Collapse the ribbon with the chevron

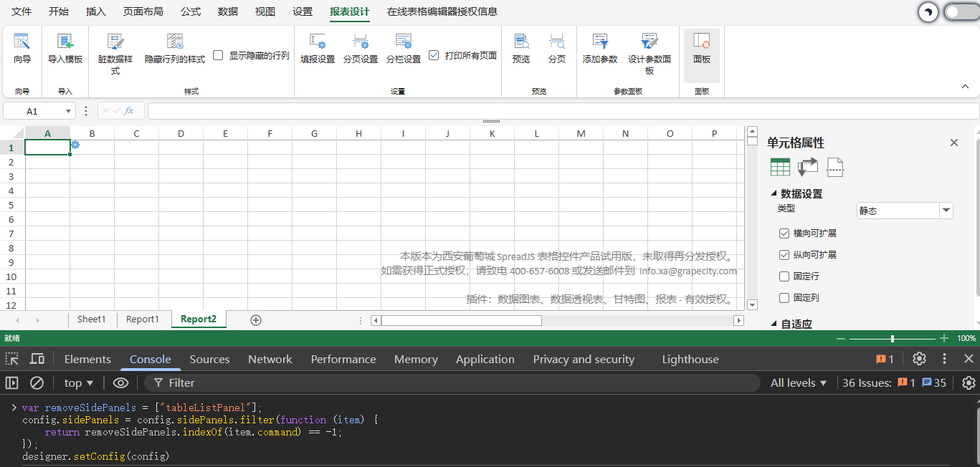(x=966, y=86)
